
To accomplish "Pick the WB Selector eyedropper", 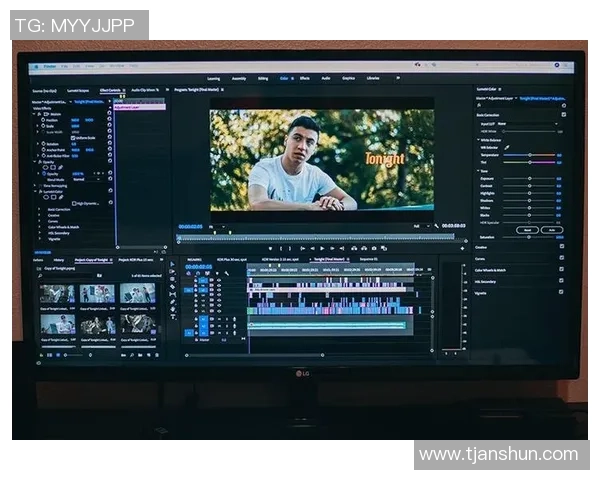I will pyautogui.click(x=507, y=147).
